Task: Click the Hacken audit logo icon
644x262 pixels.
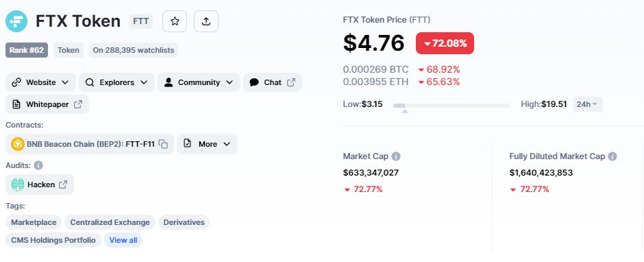Action: 18,184
